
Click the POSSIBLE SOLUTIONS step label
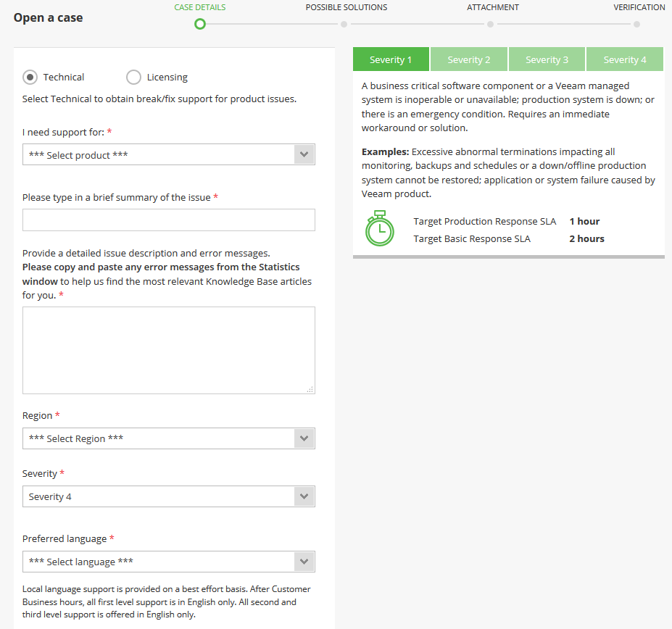pyautogui.click(x=346, y=7)
